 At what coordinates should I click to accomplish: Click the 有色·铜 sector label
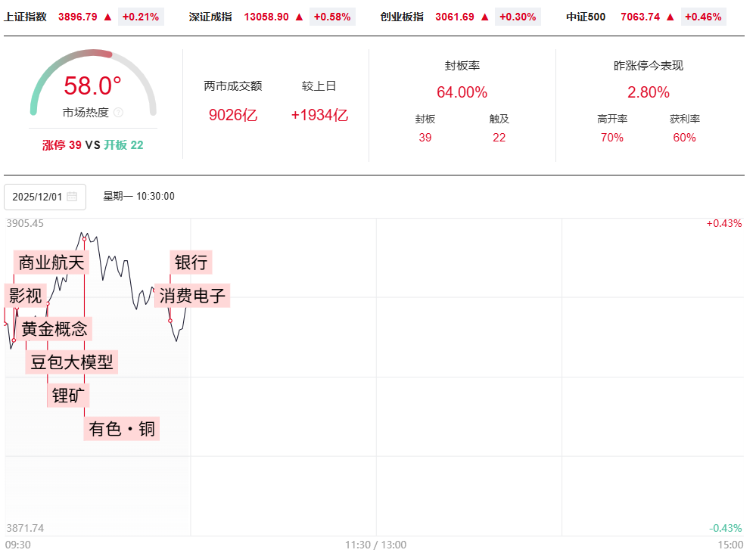pyautogui.click(x=121, y=429)
